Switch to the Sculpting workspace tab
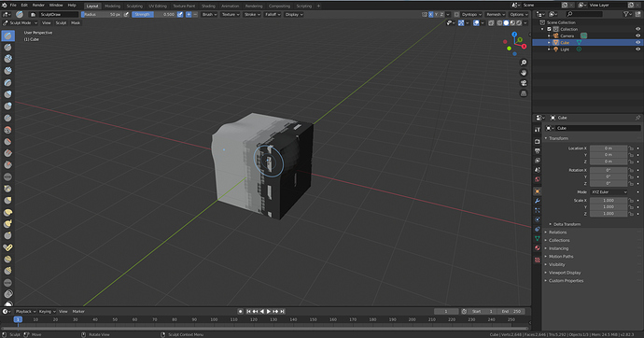 point(134,7)
